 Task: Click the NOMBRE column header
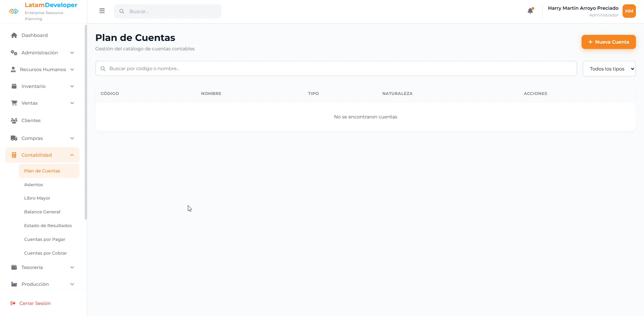211,94
